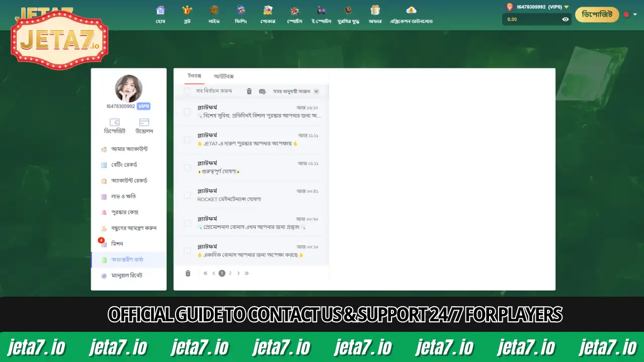Image resolution: width=644 pixels, height=362 pixels.
Task: Open the ফিশিং (Fishing) games icon
Action: (x=241, y=10)
